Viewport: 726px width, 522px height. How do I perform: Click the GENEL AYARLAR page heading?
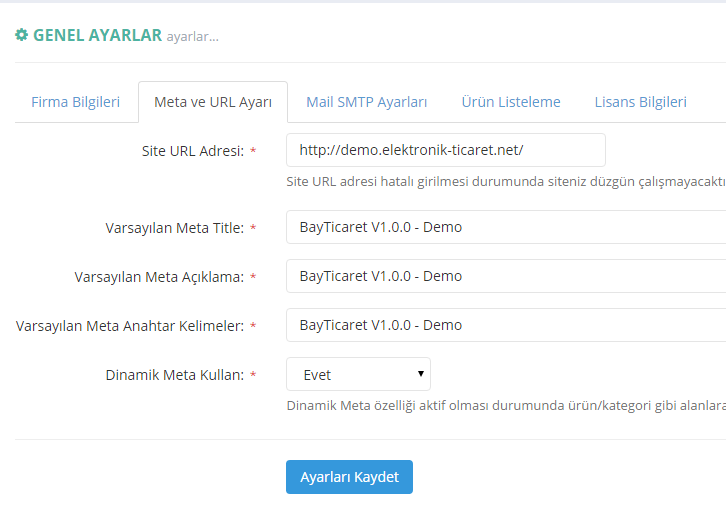point(97,35)
